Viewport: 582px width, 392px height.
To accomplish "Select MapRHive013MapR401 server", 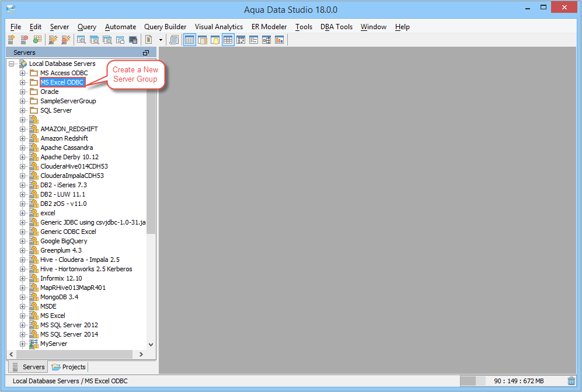I will 73,288.
